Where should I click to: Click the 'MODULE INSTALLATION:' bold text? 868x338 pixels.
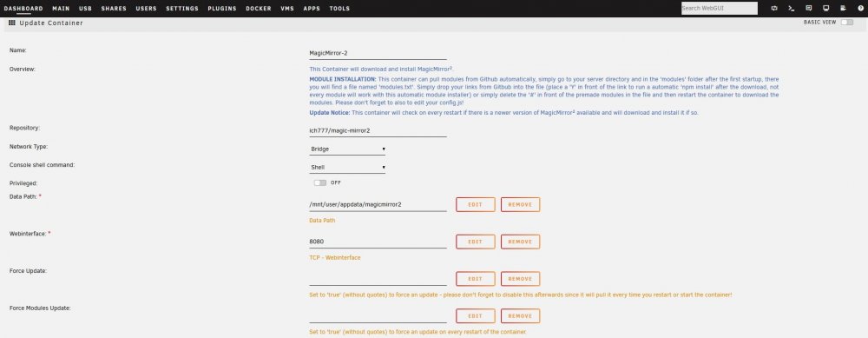(x=343, y=80)
